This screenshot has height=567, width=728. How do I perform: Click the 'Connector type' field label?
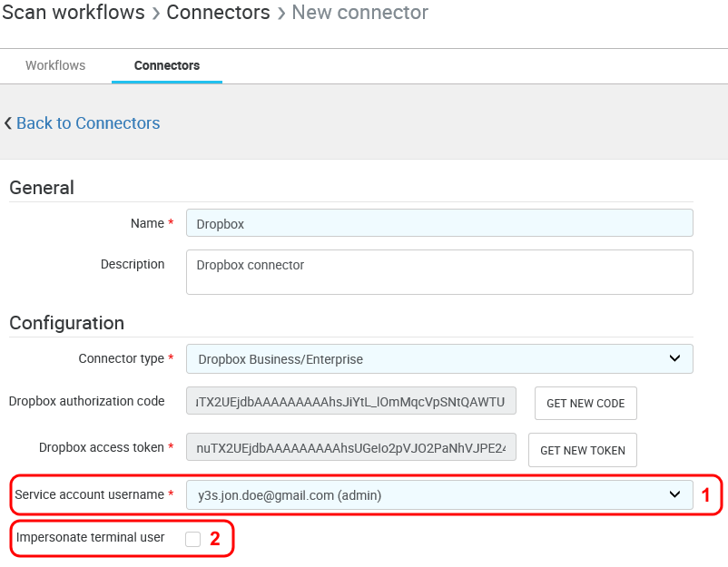(x=122, y=358)
